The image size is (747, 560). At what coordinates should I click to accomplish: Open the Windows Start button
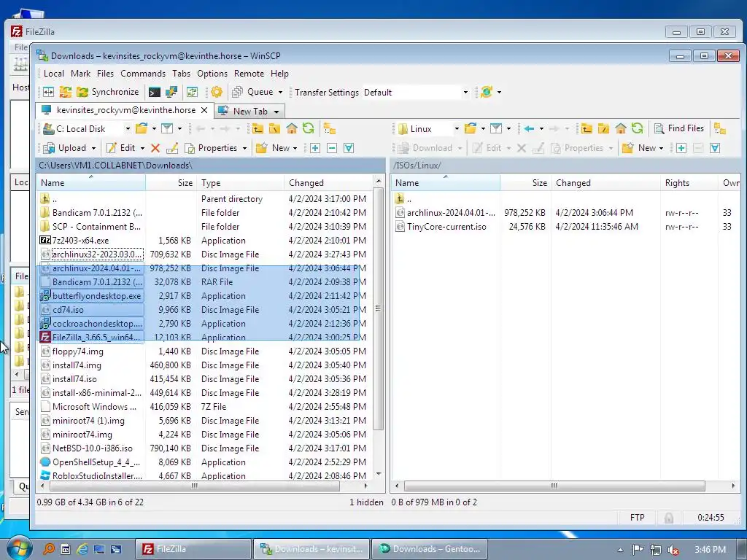tap(19, 548)
